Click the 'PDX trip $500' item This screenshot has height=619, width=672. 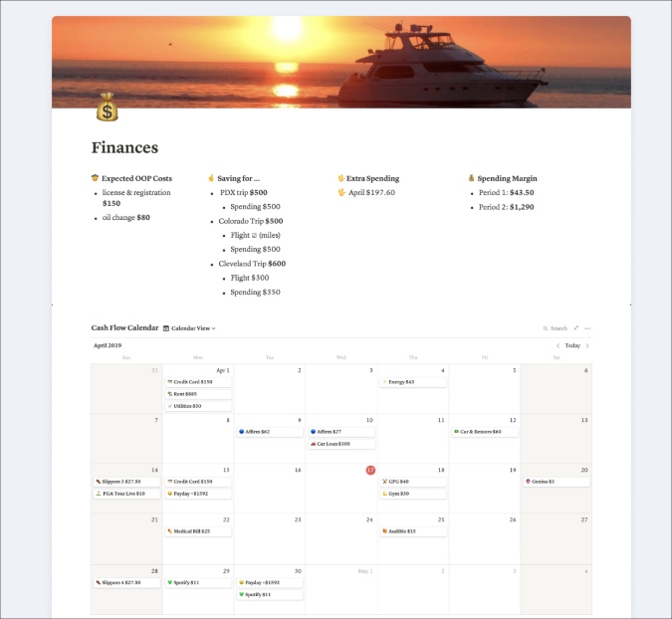pyautogui.click(x=244, y=193)
